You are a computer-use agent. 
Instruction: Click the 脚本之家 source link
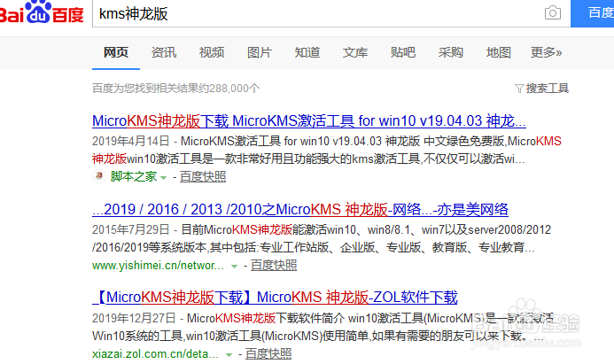[134, 176]
